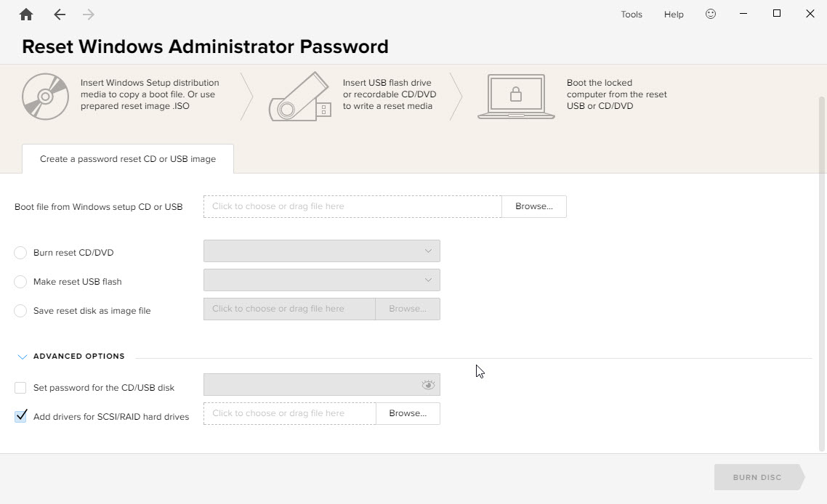The image size is (827, 504).
Task: Click the Burn Disc button
Action: [x=759, y=477]
